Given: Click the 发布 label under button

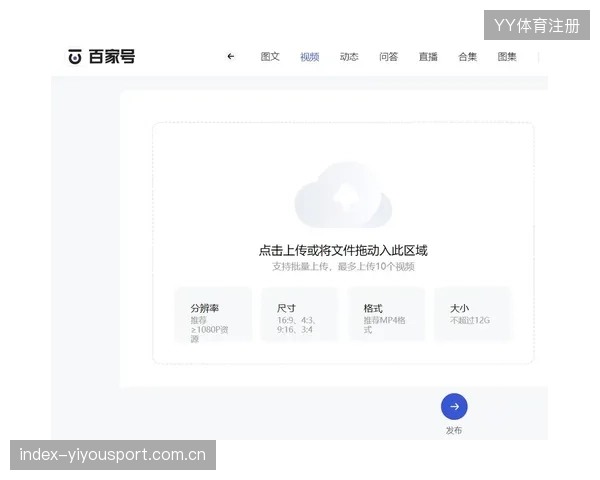Looking at the screenshot, I should coord(454,430).
